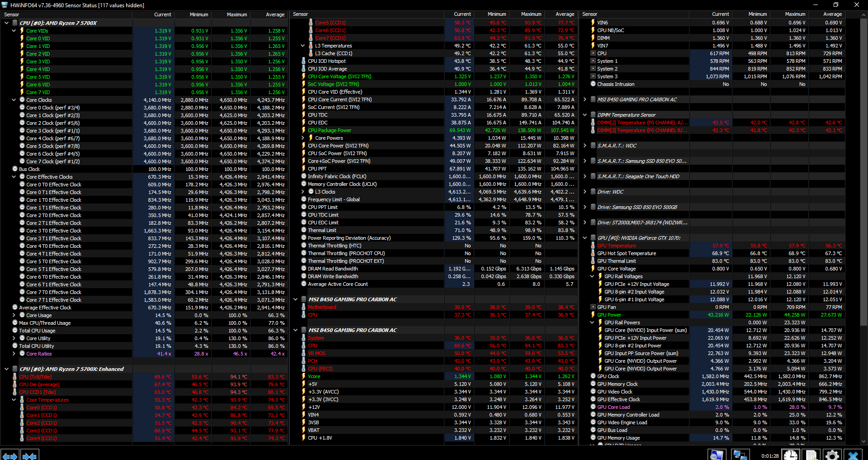Viewport: 868px width, 460px height.
Task: Click the expand layout arrows toolbar icon
Action: coord(9,455)
